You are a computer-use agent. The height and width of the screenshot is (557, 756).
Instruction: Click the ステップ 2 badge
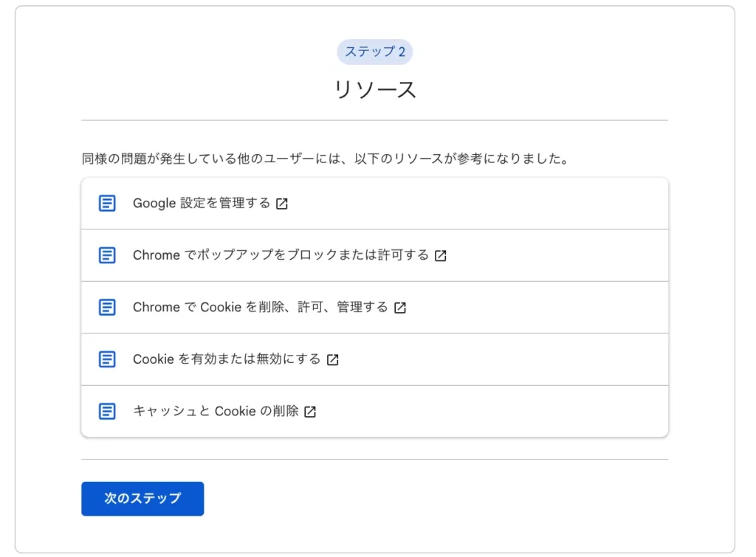point(374,52)
